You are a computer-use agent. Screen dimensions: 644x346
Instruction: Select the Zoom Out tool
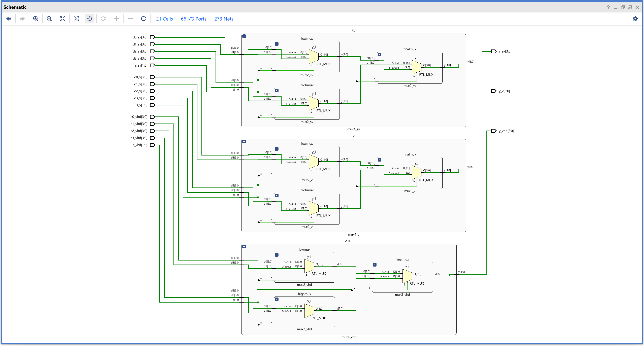[49, 19]
